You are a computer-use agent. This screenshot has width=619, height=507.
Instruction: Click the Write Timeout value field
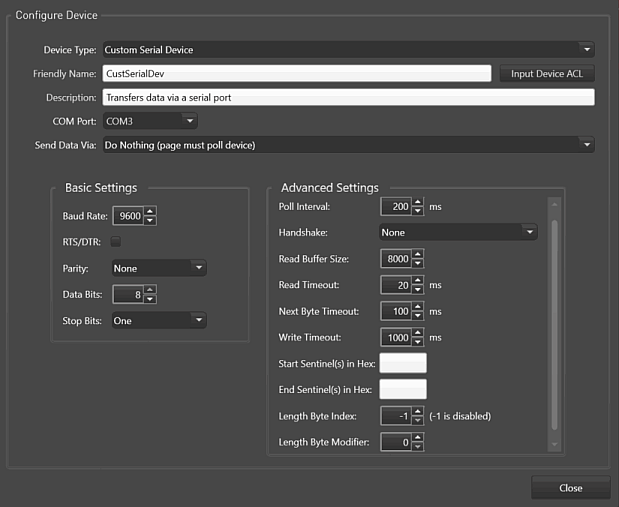[396, 337]
